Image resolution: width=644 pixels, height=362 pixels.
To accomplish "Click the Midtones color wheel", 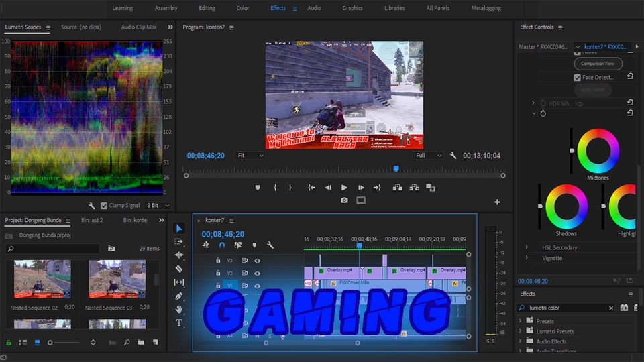I will [598, 151].
